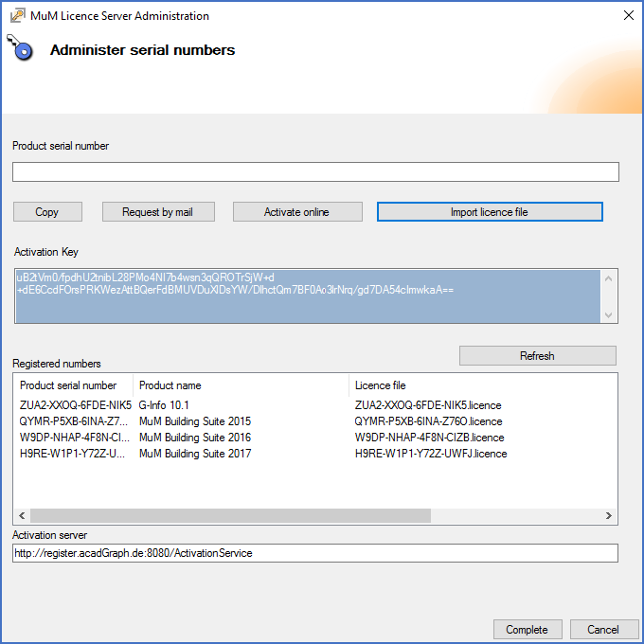This screenshot has width=644, height=644.
Task: Select serial ZUA2-XXOQ-6FDE-NIK5 row
Action: [x=76, y=405]
